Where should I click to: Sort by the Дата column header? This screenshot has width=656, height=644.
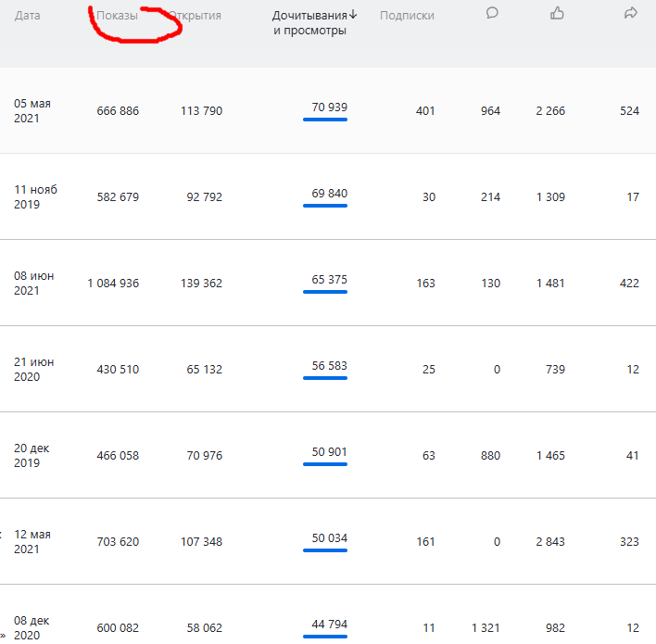click(27, 16)
